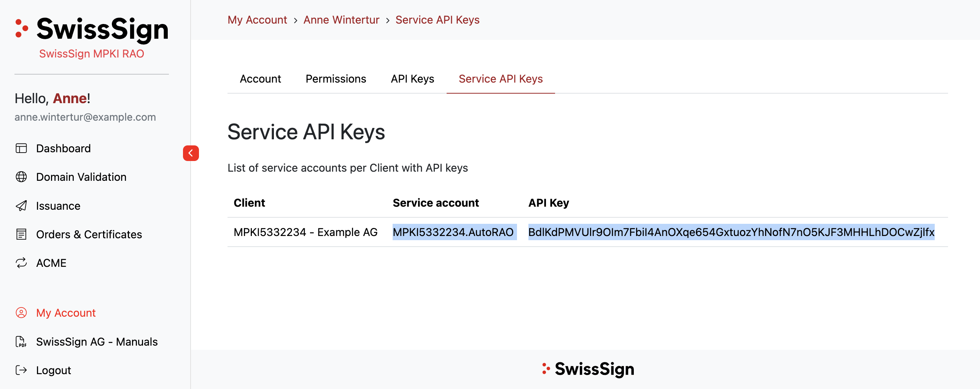The image size is (980, 389).
Task: Navigate to Domain Validation
Action: (81, 177)
